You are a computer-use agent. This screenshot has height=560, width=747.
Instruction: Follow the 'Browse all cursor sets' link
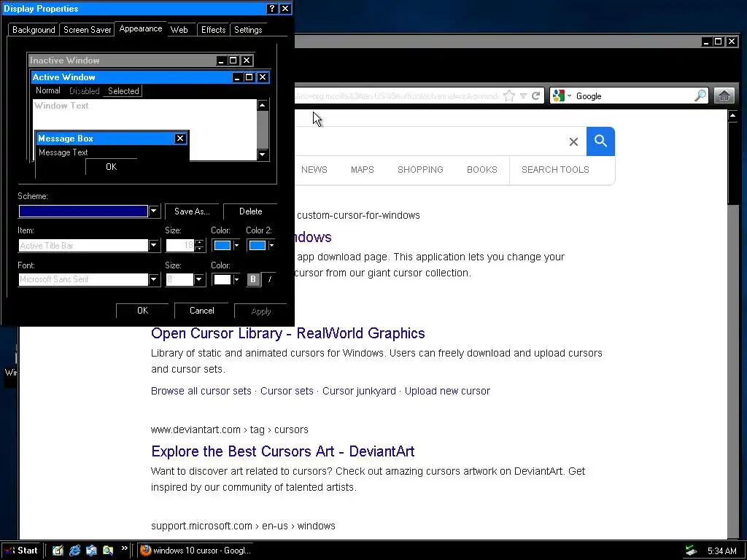coord(201,391)
